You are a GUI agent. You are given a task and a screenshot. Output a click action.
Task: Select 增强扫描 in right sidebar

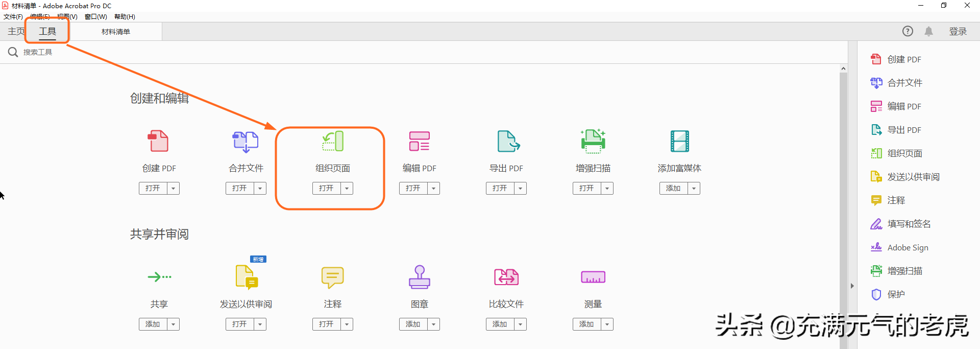[896, 271]
